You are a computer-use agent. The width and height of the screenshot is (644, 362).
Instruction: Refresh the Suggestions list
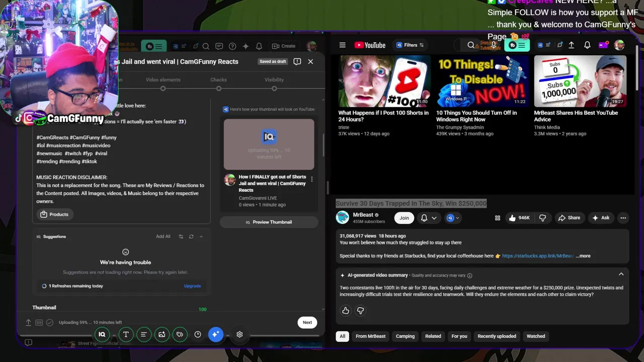pyautogui.click(x=191, y=236)
